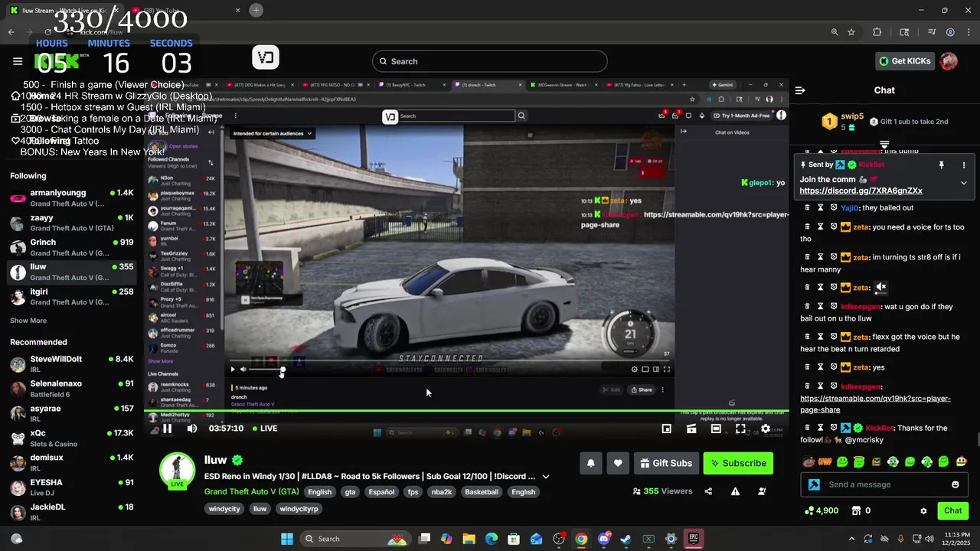Open EYESHA recommended channel
Screen dimensions: 980x551
click(73, 487)
